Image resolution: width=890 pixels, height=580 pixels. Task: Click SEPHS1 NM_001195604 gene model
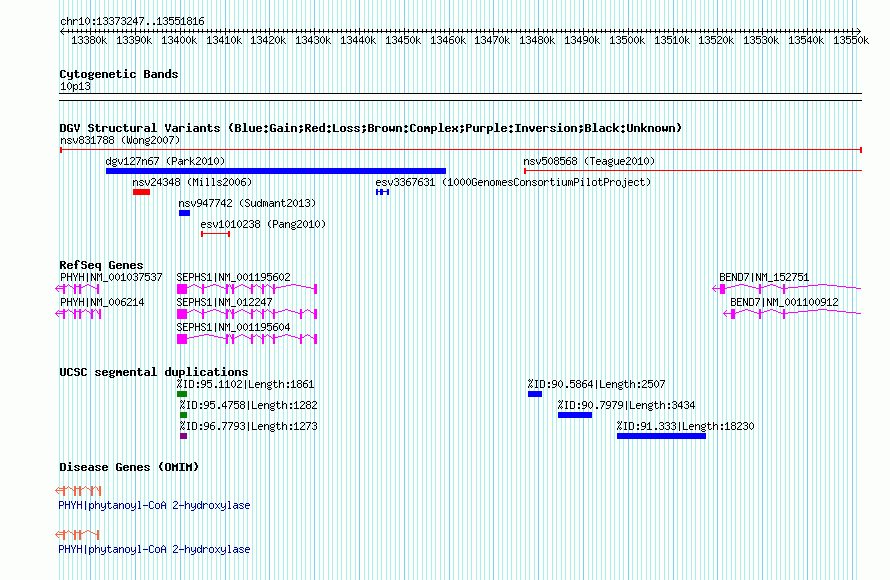(247, 339)
